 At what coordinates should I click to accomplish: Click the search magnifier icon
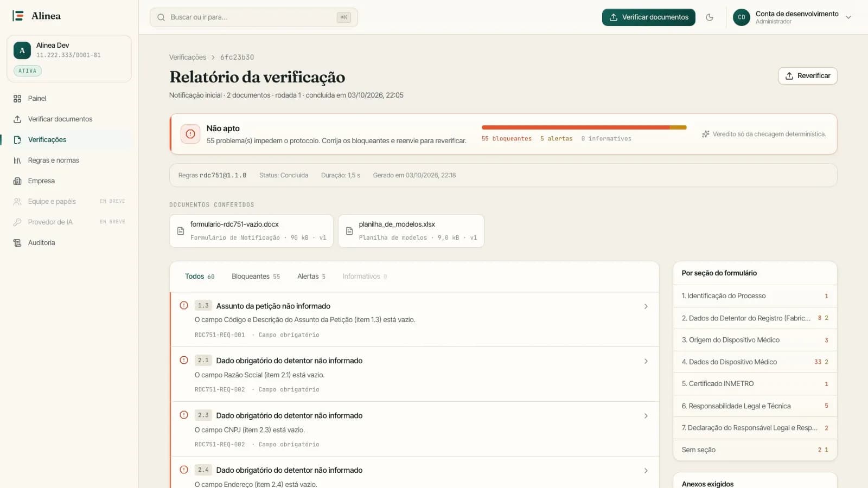161,17
